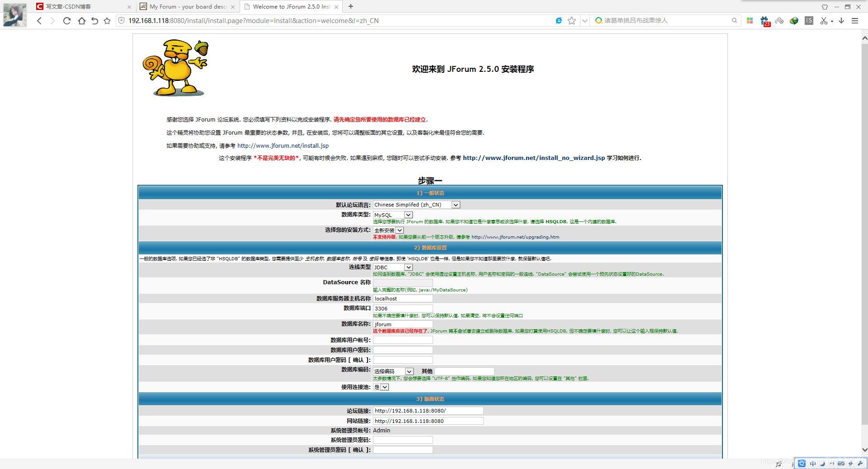Image resolution: width=868 pixels, height=469 pixels.
Task: Click the database user password field
Action: (x=403, y=350)
